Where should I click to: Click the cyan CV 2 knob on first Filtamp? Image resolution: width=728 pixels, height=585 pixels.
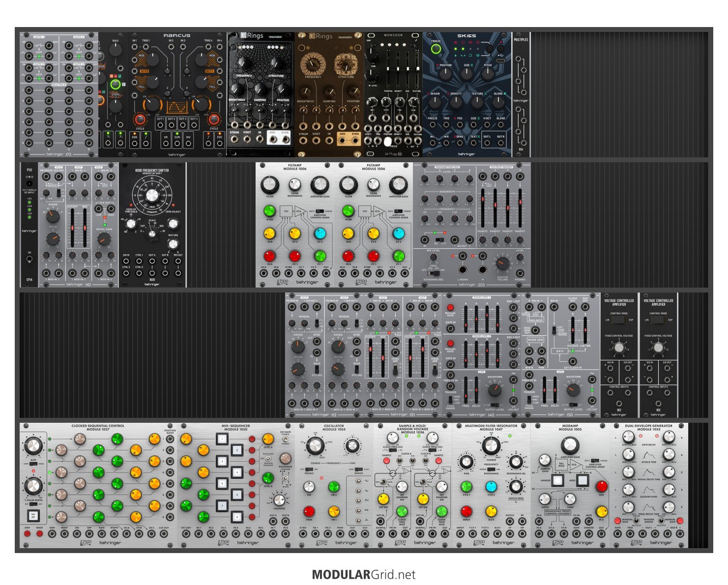[x=320, y=234]
